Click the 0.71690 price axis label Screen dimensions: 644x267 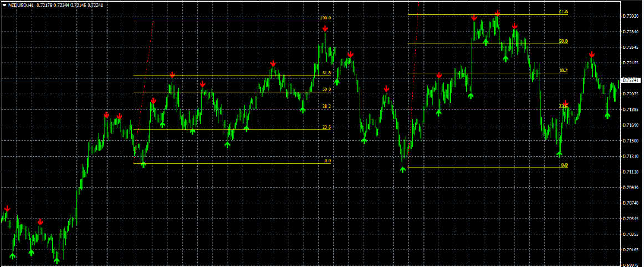[x=631, y=125]
